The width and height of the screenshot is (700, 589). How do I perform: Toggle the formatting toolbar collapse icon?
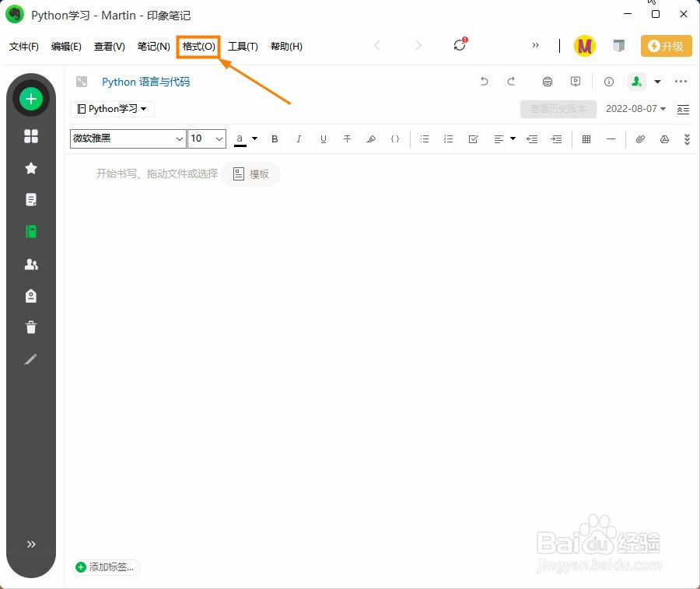[683, 110]
